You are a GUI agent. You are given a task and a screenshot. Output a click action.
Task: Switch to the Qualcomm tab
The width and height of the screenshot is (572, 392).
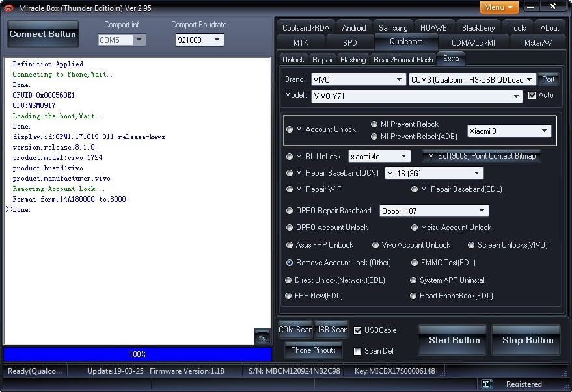406,42
